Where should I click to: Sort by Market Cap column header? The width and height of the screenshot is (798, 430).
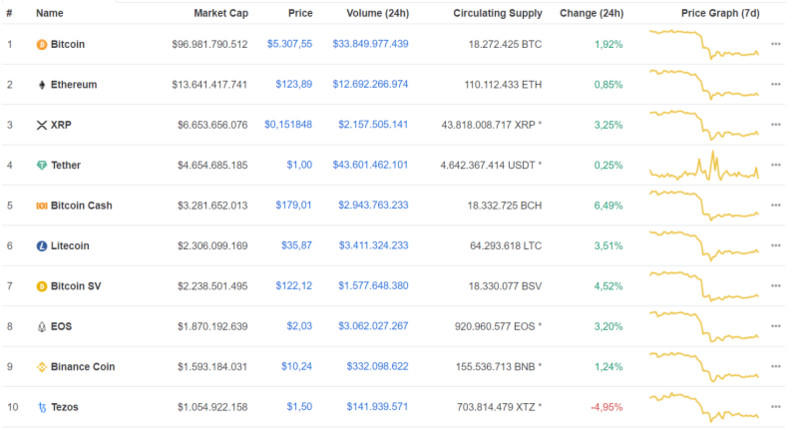pos(221,13)
